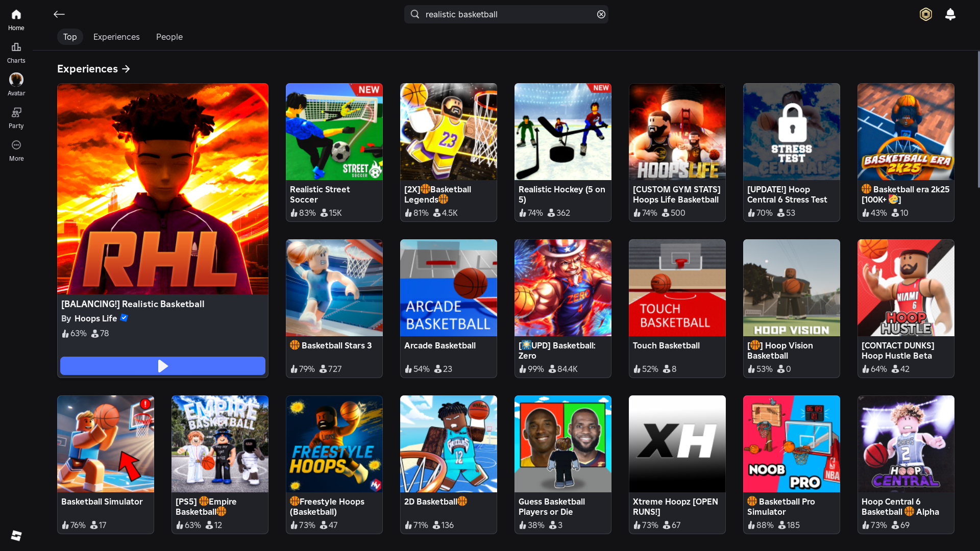Image resolution: width=980 pixels, height=551 pixels.
Task: Open the Party section
Action: point(16,118)
